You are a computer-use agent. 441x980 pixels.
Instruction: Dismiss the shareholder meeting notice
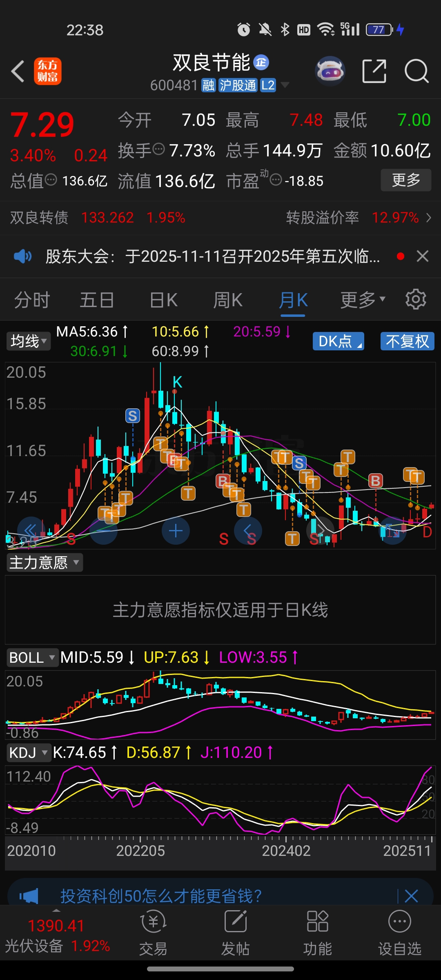click(x=423, y=256)
